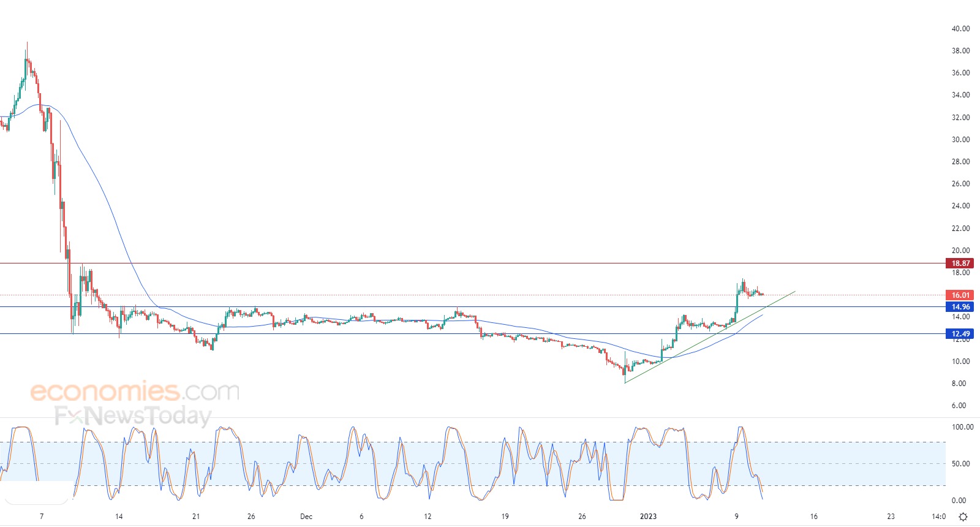
Task: Click the blue 14.96 price label
Action: coord(960,307)
